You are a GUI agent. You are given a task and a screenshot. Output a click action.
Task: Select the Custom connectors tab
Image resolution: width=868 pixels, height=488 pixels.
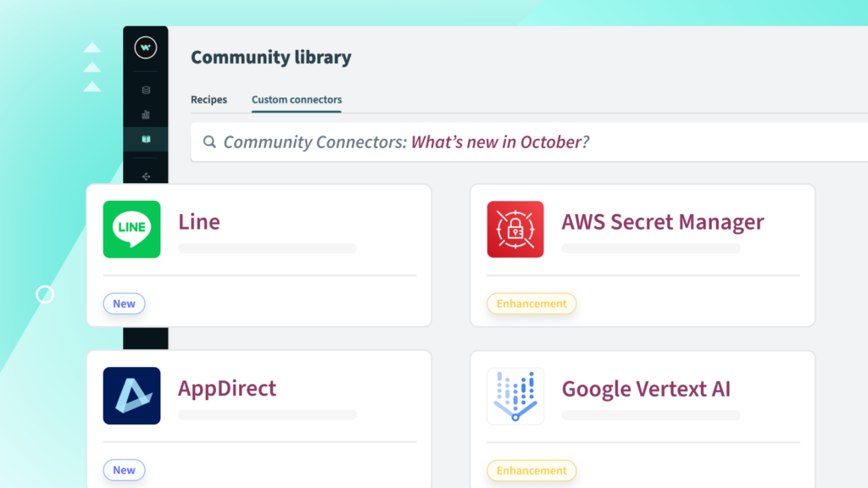click(296, 100)
